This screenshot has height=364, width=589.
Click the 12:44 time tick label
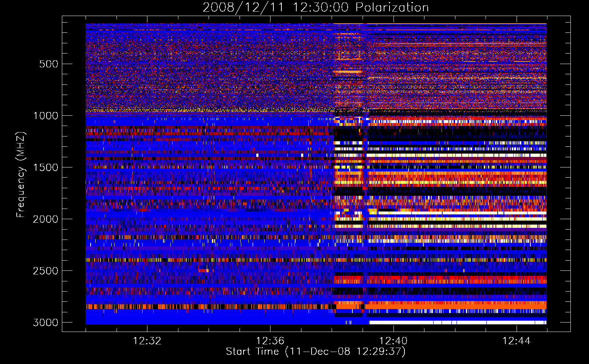pyautogui.click(x=517, y=341)
